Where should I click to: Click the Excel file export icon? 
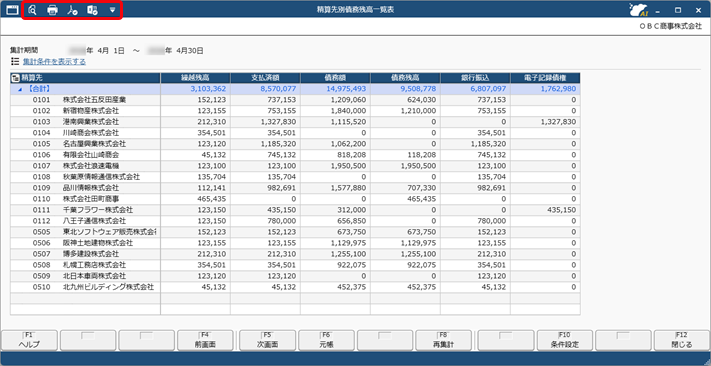click(93, 10)
